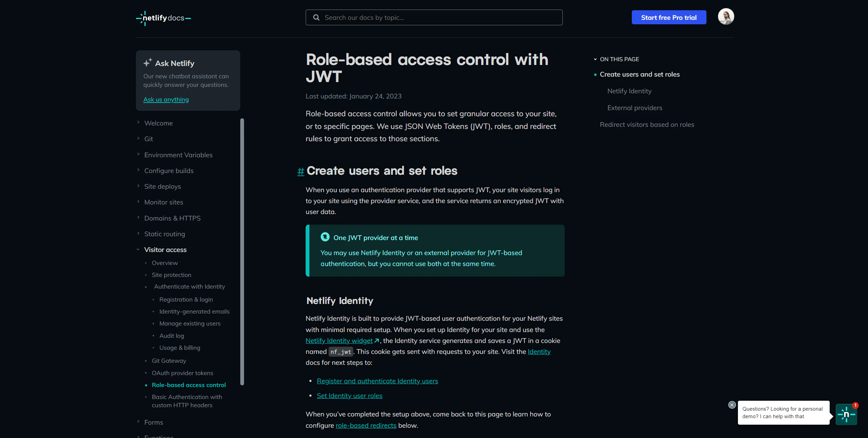Click Start free Pro trial button

point(669,17)
